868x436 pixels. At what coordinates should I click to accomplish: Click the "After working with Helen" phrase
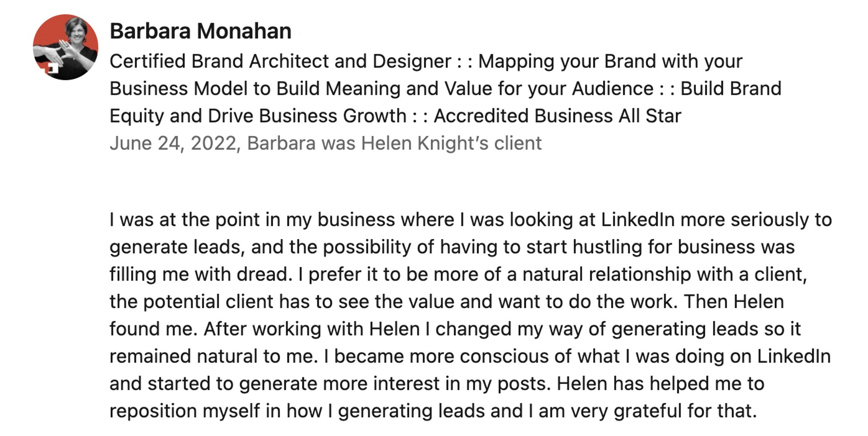coord(312,329)
